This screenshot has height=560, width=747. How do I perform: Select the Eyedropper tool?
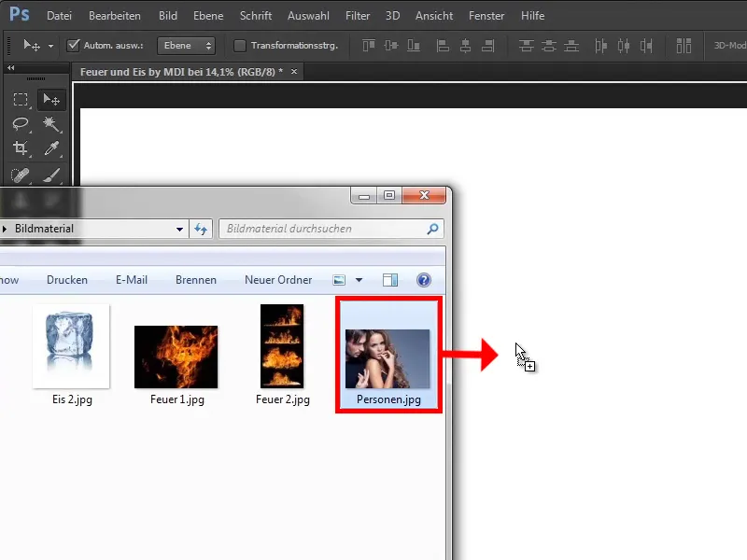click(x=51, y=149)
